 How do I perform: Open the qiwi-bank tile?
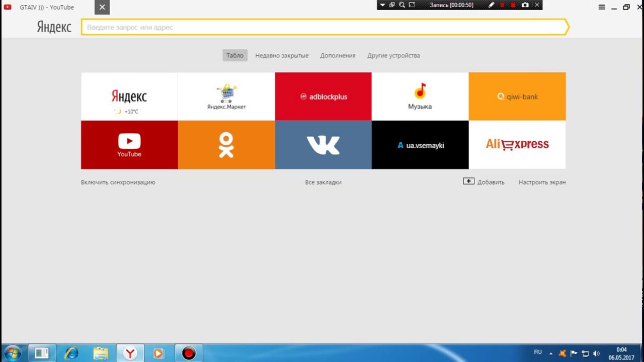coord(517,97)
